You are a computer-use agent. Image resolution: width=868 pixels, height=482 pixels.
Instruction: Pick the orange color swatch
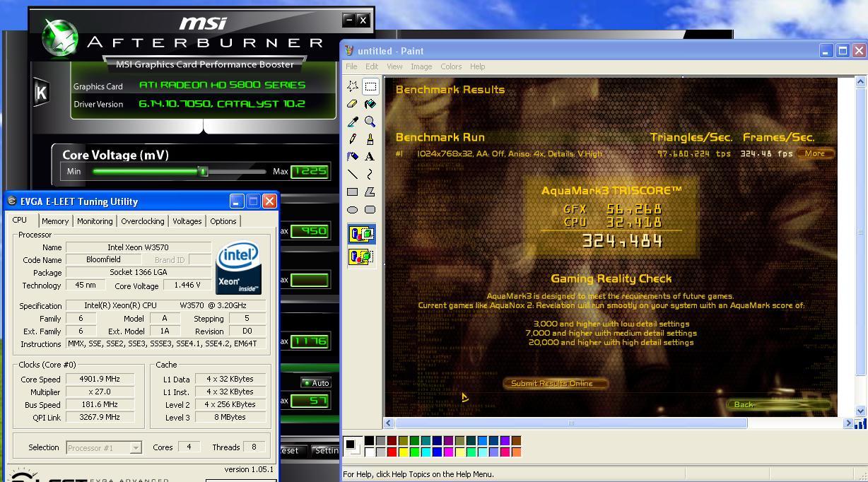point(516,452)
